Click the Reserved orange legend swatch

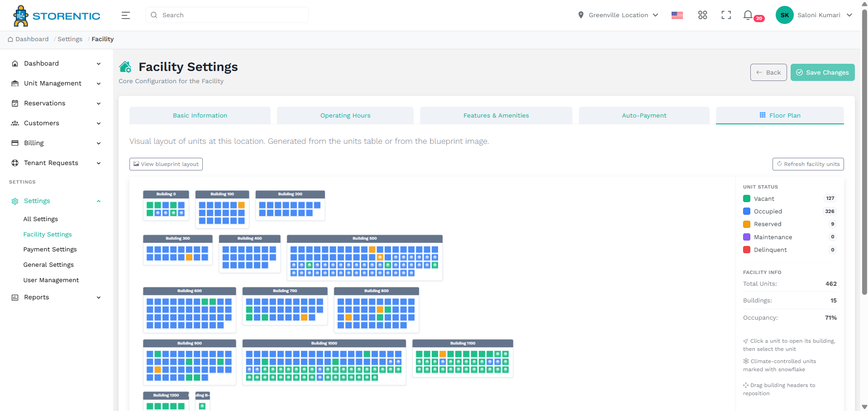tap(747, 224)
